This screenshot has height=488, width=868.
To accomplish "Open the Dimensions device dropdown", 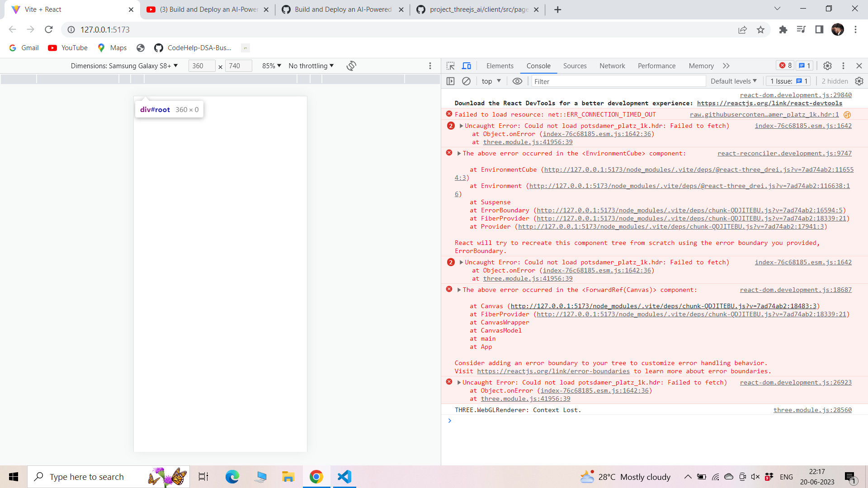I will point(124,66).
